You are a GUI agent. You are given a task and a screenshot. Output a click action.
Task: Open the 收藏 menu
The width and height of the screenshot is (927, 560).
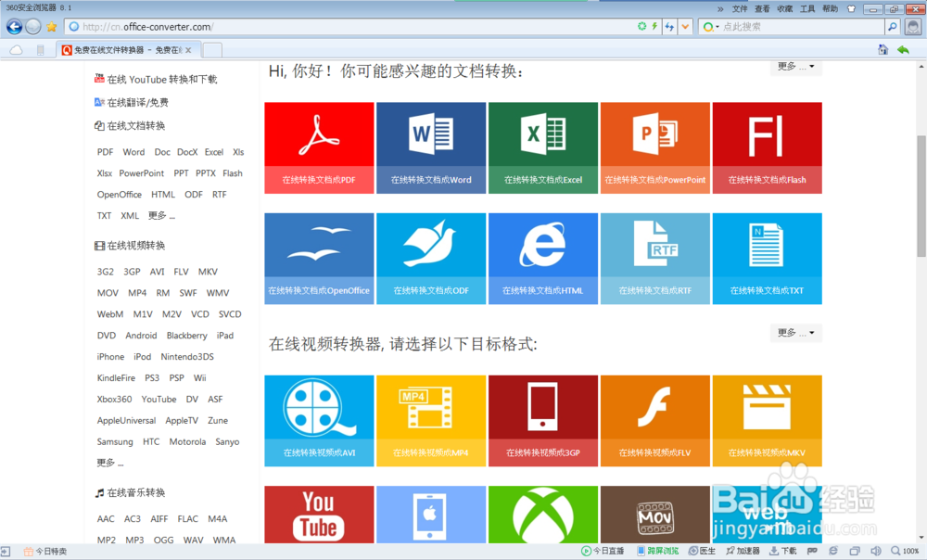[784, 9]
